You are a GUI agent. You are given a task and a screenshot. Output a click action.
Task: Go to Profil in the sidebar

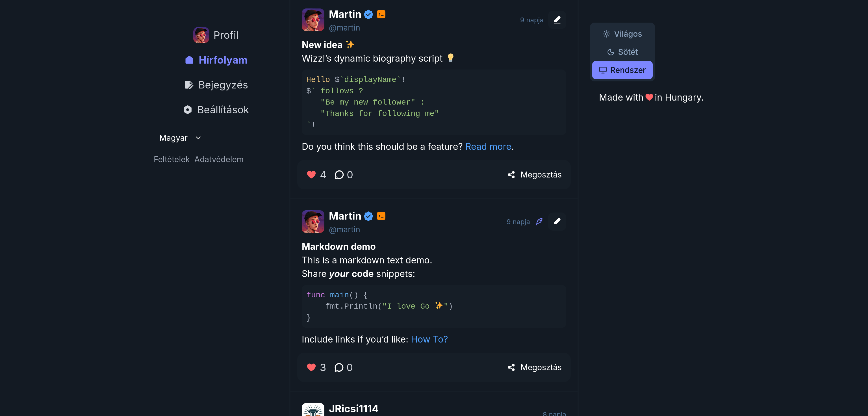tap(216, 35)
